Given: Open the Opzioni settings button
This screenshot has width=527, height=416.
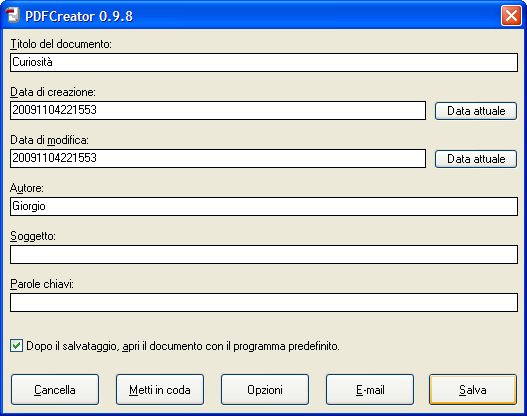Looking at the screenshot, I should coord(265,389).
